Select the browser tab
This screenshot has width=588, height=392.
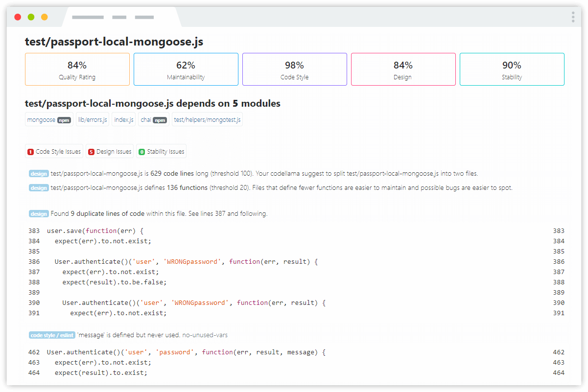tap(121, 17)
